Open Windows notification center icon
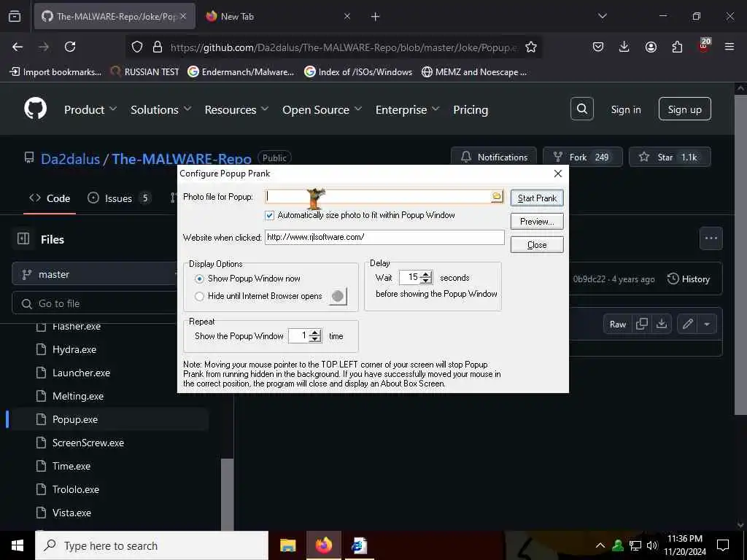The height and width of the screenshot is (560, 747). 723,545
